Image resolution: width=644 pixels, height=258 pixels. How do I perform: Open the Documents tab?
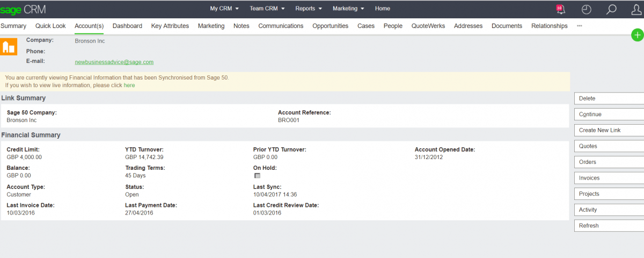click(x=507, y=26)
